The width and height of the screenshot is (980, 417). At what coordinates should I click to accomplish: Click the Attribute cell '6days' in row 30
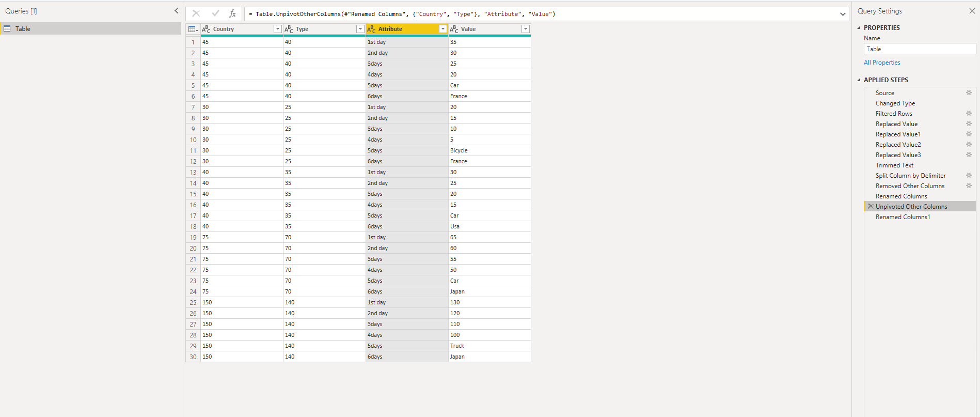407,357
